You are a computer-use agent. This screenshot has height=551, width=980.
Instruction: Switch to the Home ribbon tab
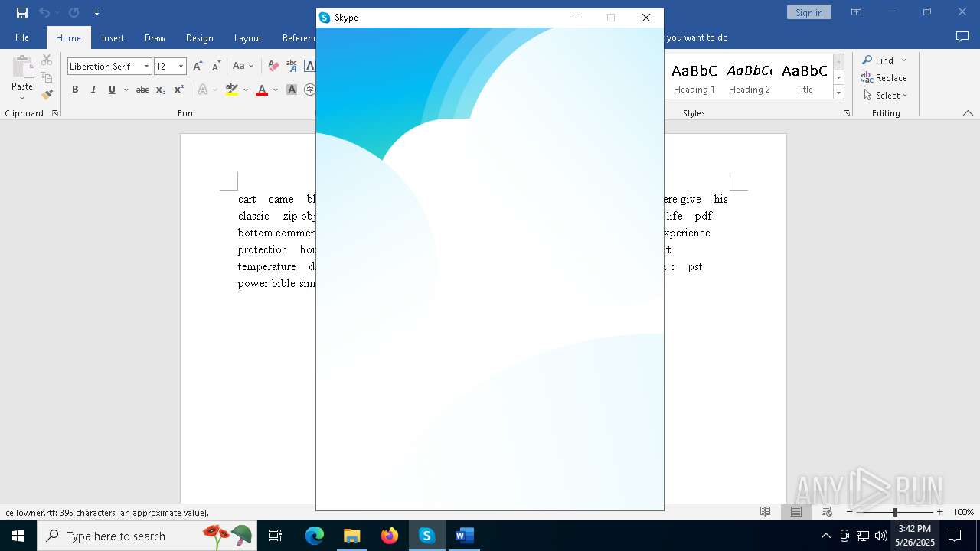pyautogui.click(x=68, y=37)
